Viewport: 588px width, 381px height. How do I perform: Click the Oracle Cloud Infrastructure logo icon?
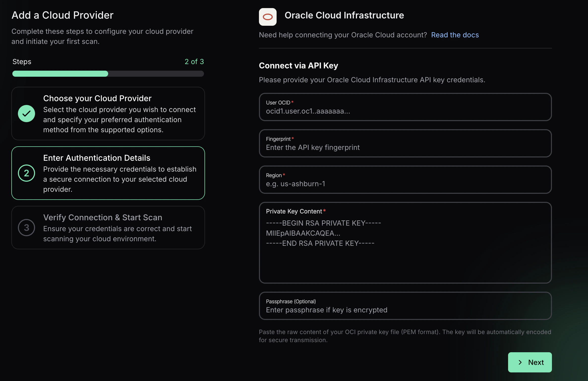tap(268, 17)
